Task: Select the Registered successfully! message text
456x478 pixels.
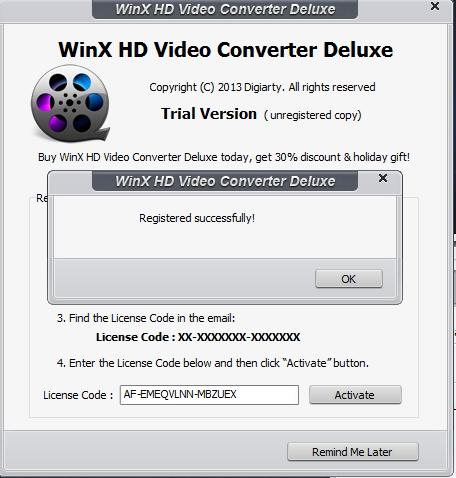Action: (197, 218)
